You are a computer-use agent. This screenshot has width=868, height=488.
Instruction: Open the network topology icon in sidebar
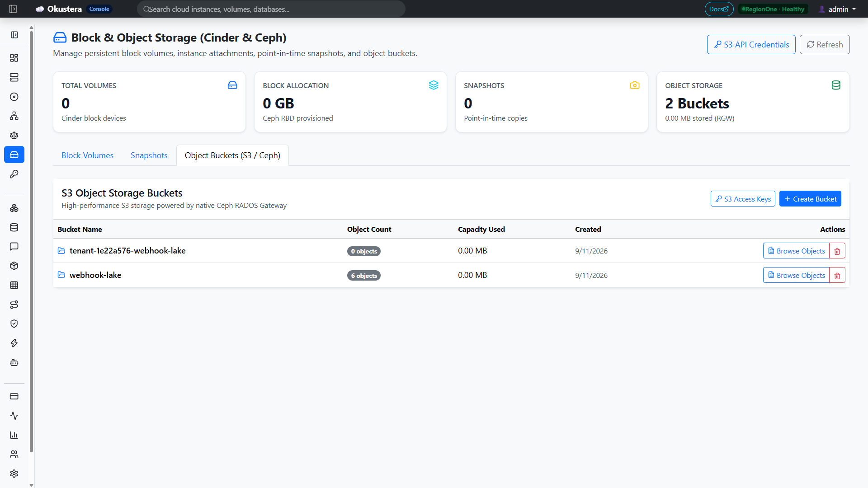coord(14,116)
